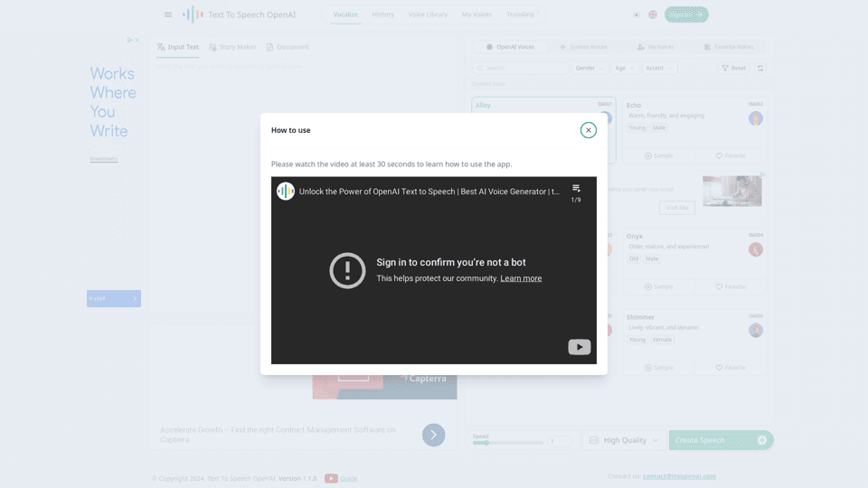The image size is (868, 488).
Task: Open the contact@ttsopenai.com email link
Action: (x=679, y=476)
